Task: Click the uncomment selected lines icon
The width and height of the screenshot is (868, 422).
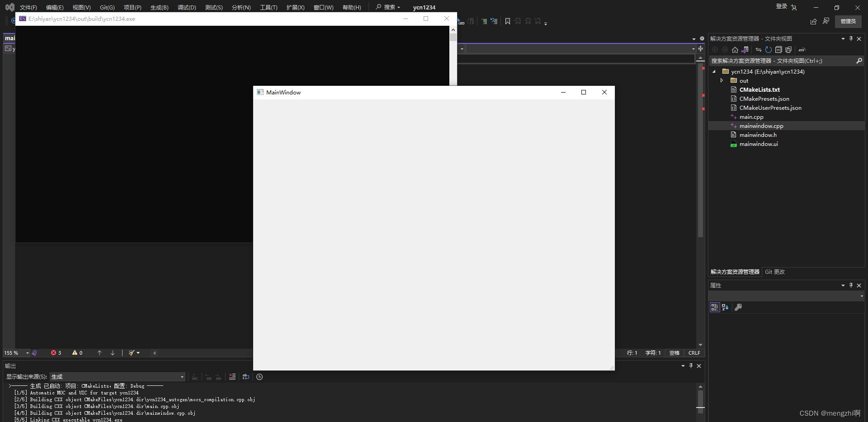Action: click(494, 21)
